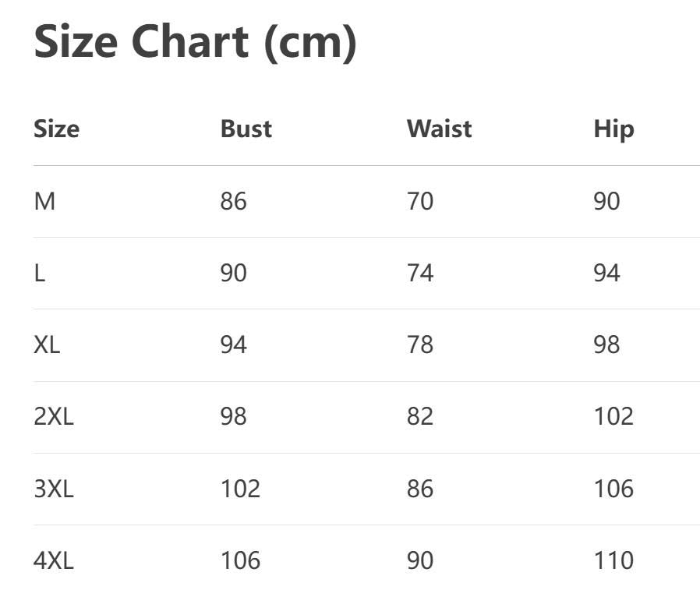This screenshot has width=700, height=597.
Task: Select the 2XL size row label
Action: (x=54, y=416)
